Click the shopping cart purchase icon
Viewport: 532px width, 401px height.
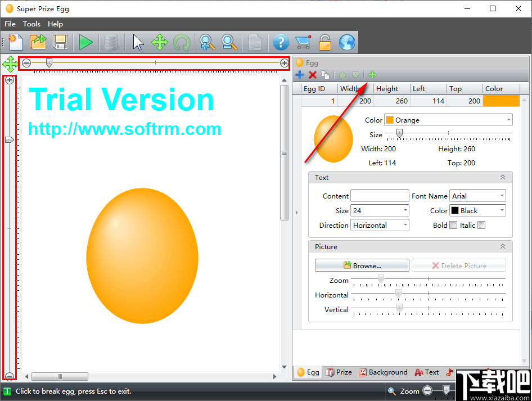[x=303, y=42]
